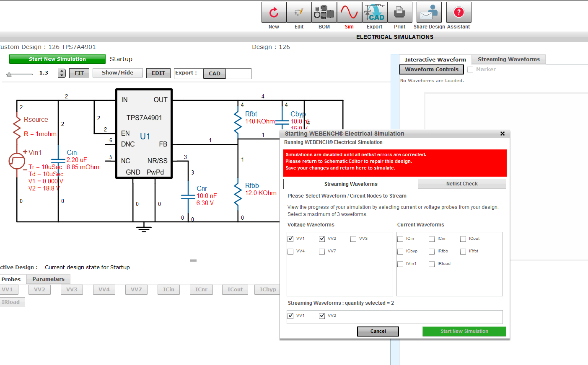The height and width of the screenshot is (365, 588).
Task: Uncheck VV2 under Voltage Waveforms
Action: (x=322, y=239)
